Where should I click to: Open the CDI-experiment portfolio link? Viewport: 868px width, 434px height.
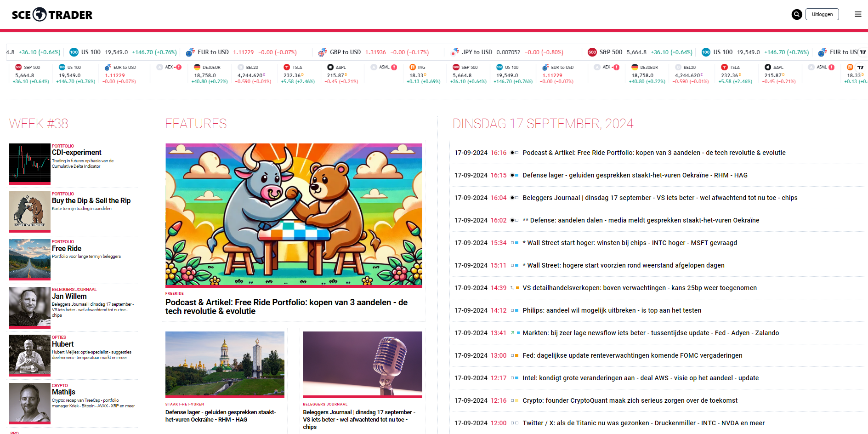(76, 153)
